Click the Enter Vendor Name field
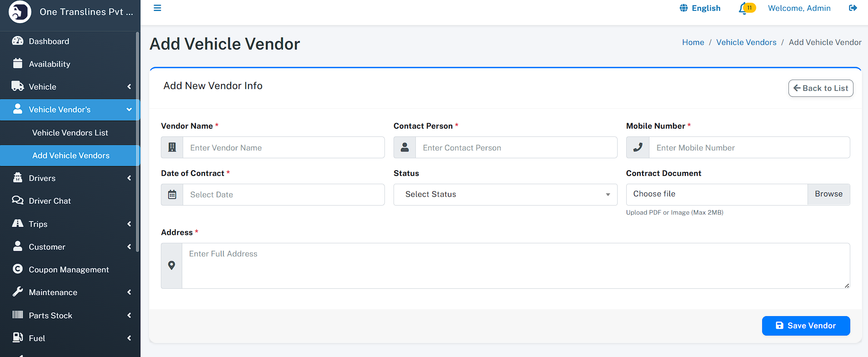Image resolution: width=868 pixels, height=357 pixels. [x=283, y=148]
